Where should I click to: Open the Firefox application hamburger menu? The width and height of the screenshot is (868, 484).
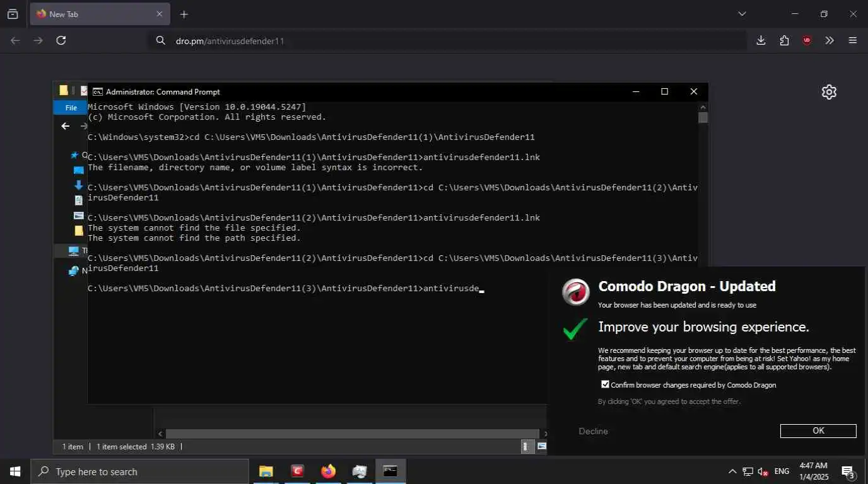pos(853,40)
